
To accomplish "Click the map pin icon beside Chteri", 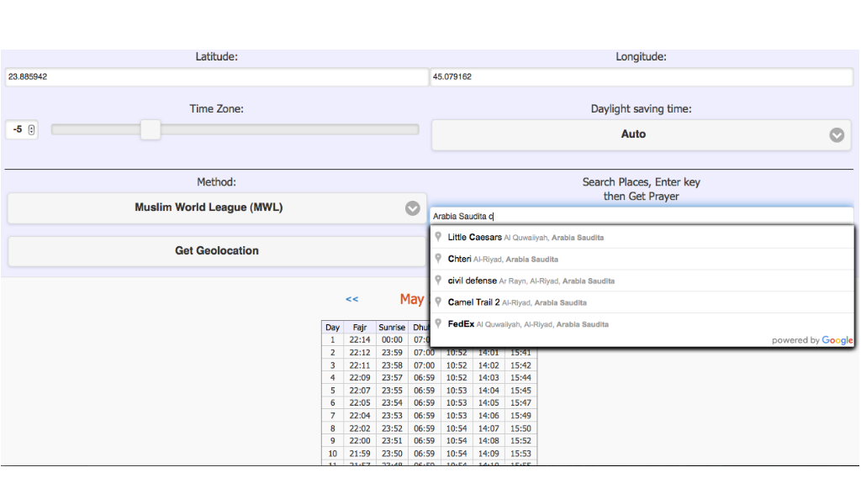I will pyautogui.click(x=438, y=259).
